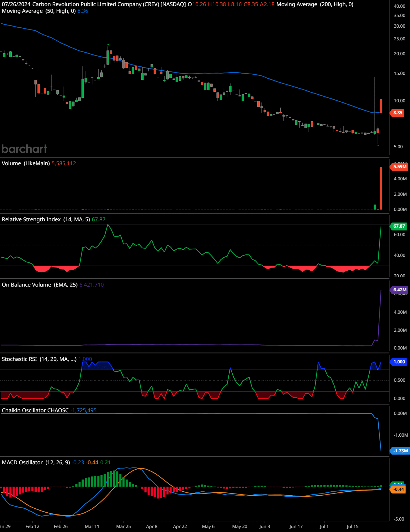This screenshot has width=410, height=532.
Task: Open the Stochastic RSI indicator label
Action: click(39, 359)
